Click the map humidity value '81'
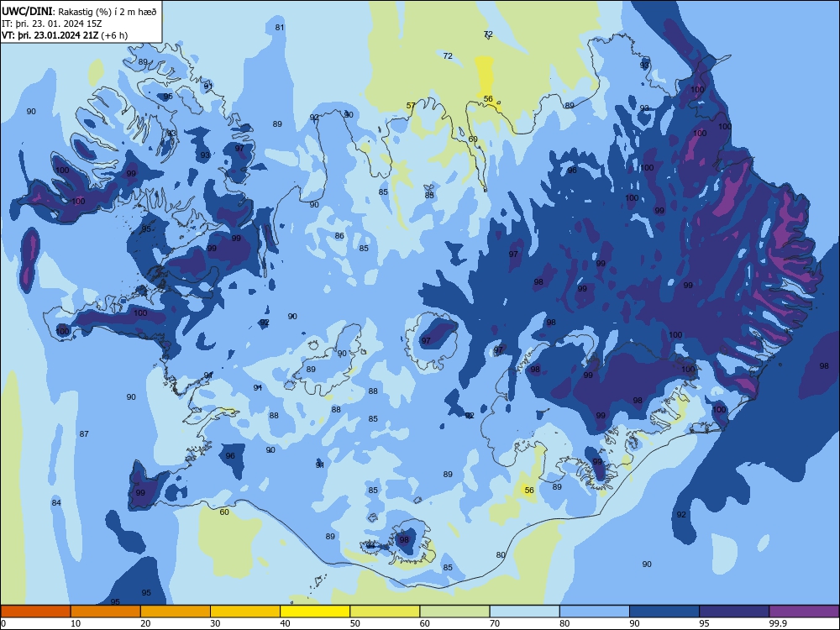Image resolution: width=840 pixels, height=630 pixels. (x=280, y=28)
